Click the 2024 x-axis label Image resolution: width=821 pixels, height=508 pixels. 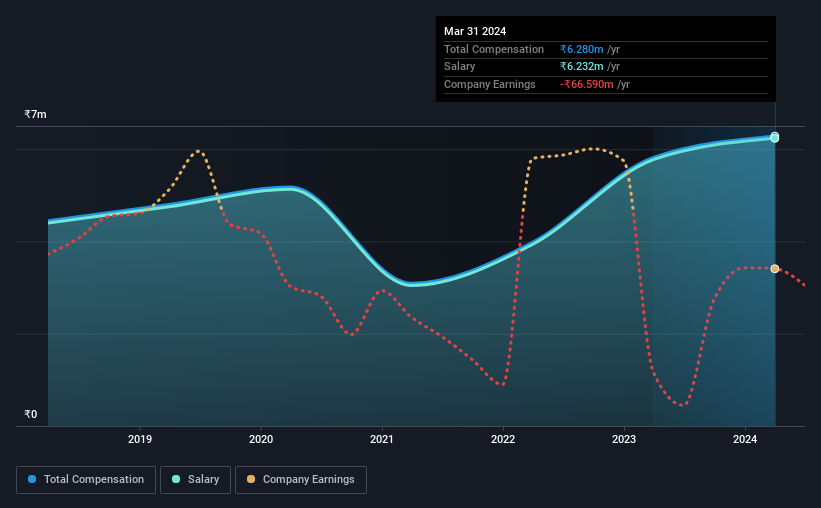tap(745, 439)
